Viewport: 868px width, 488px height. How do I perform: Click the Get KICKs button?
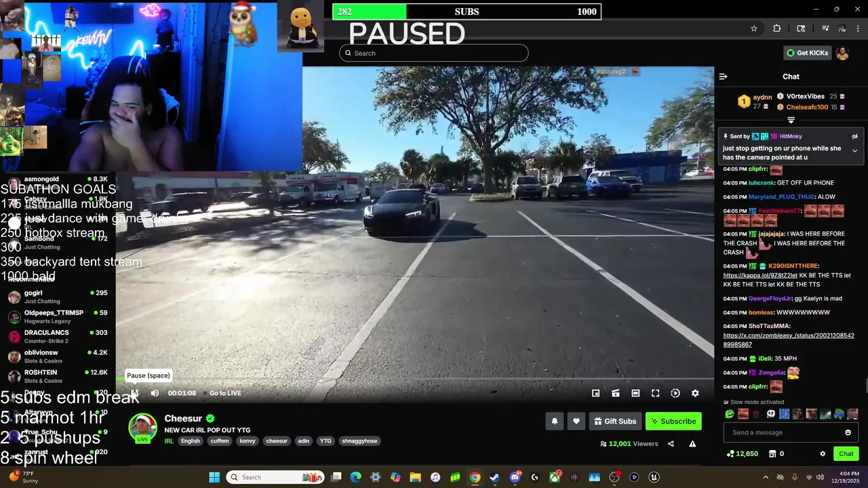click(807, 53)
